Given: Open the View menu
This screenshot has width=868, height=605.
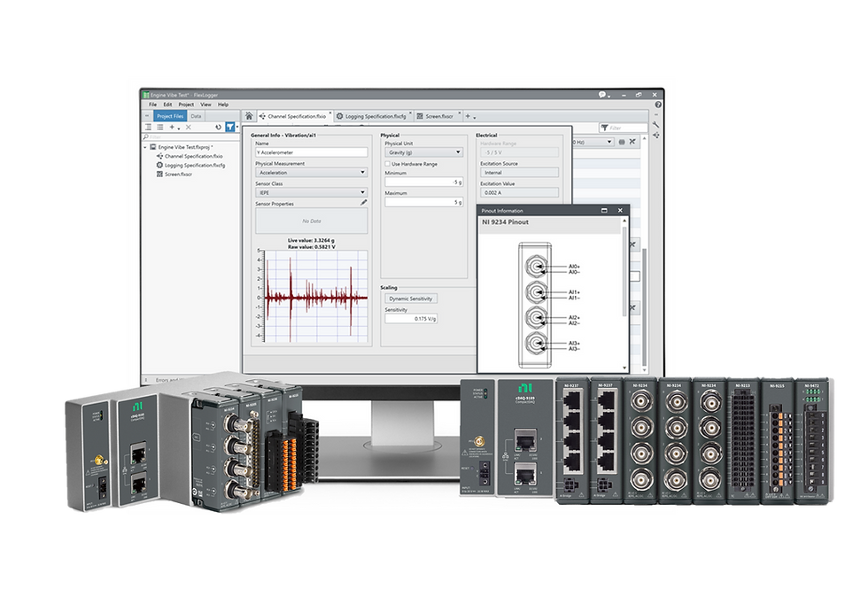Looking at the screenshot, I should click(x=205, y=104).
